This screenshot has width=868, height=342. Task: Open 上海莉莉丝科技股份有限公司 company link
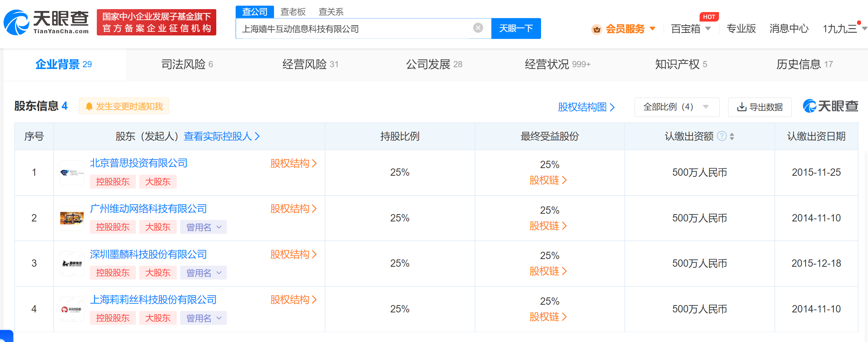(153, 300)
